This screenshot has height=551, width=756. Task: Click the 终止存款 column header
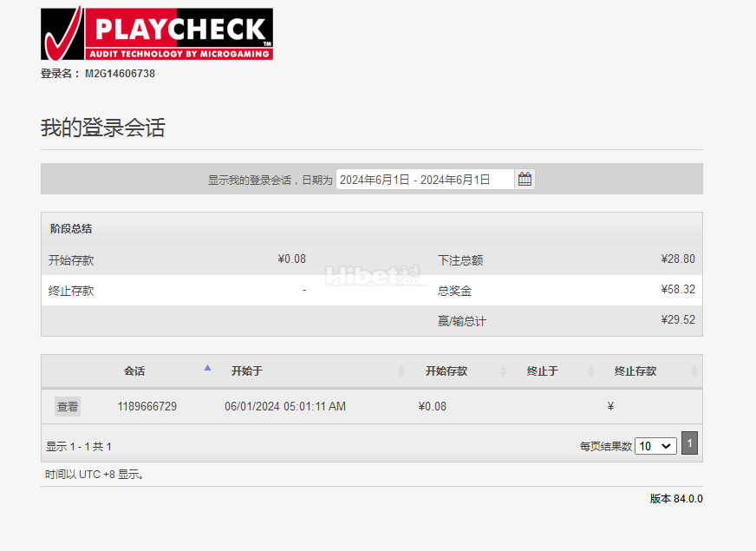pos(635,371)
